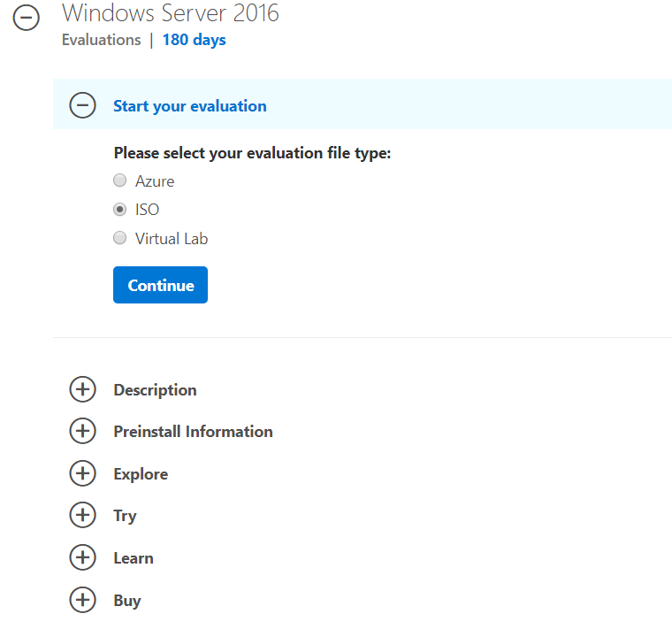The width and height of the screenshot is (672, 637).
Task: Click plus icon next to Preinstall Information
Action: (83, 431)
